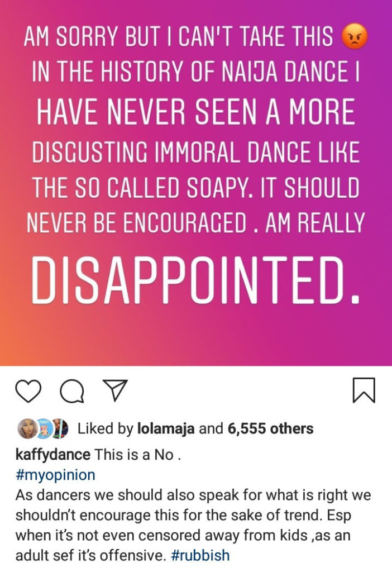Open the kaffydance profile from the caption

tap(52, 454)
